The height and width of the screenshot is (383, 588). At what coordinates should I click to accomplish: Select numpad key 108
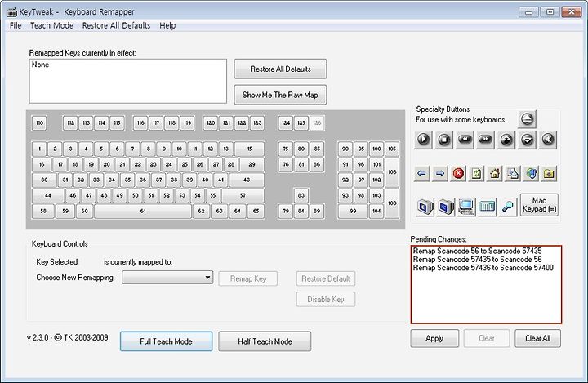[392, 203]
